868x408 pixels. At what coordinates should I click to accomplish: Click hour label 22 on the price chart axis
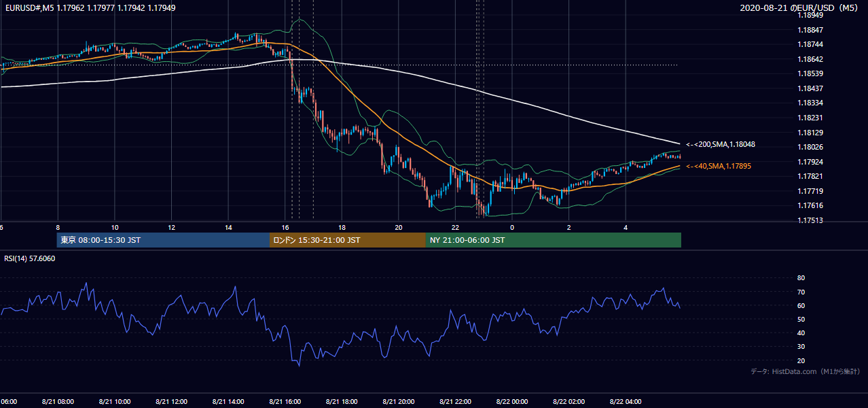point(455,227)
